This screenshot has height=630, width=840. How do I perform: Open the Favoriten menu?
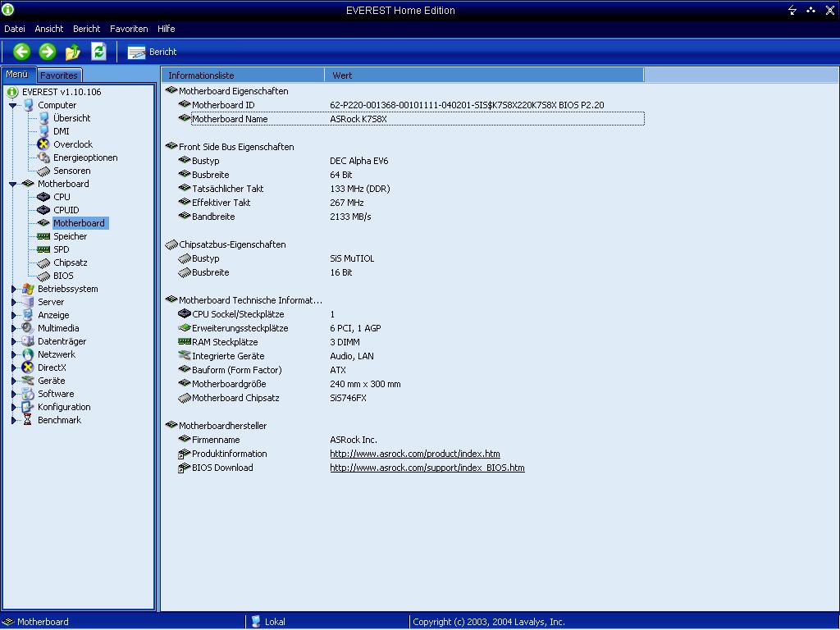coord(129,29)
